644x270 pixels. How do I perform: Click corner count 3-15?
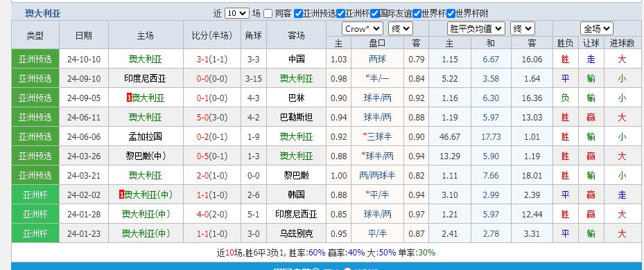click(x=253, y=78)
